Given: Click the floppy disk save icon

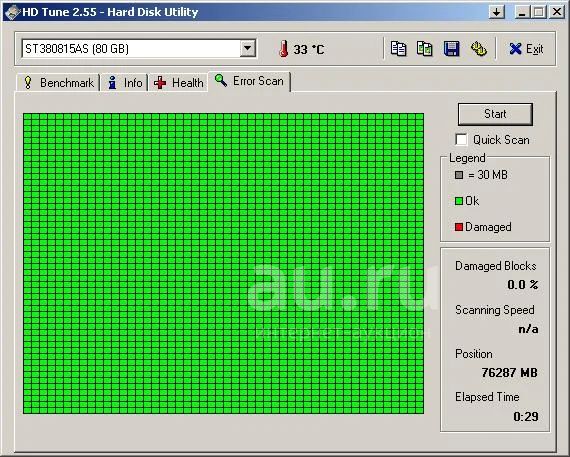Looking at the screenshot, I should [x=451, y=49].
